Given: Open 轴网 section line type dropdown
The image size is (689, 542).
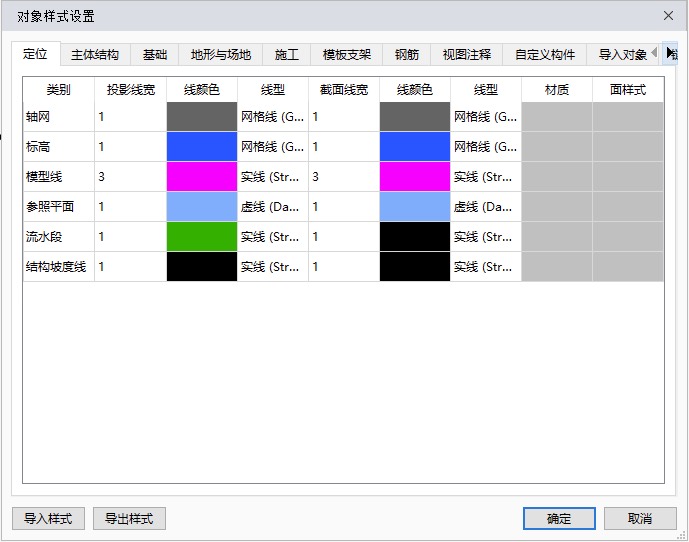Looking at the screenshot, I should click(x=486, y=116).
